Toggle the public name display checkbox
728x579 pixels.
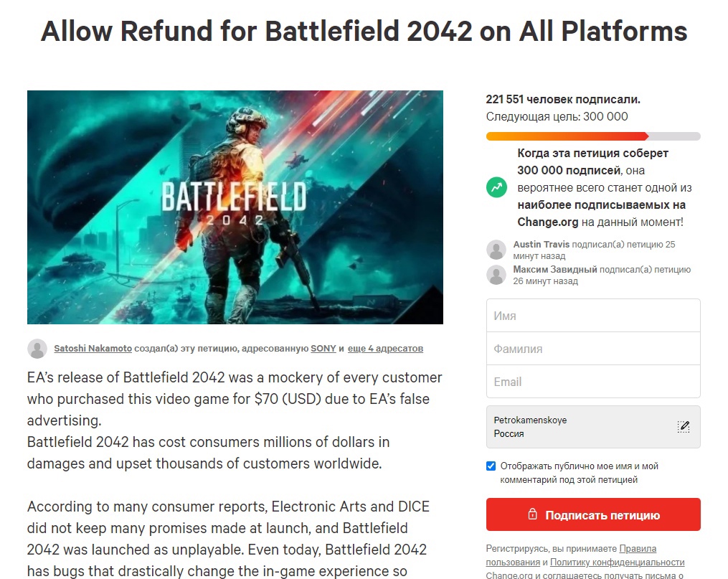coord(491,466)
